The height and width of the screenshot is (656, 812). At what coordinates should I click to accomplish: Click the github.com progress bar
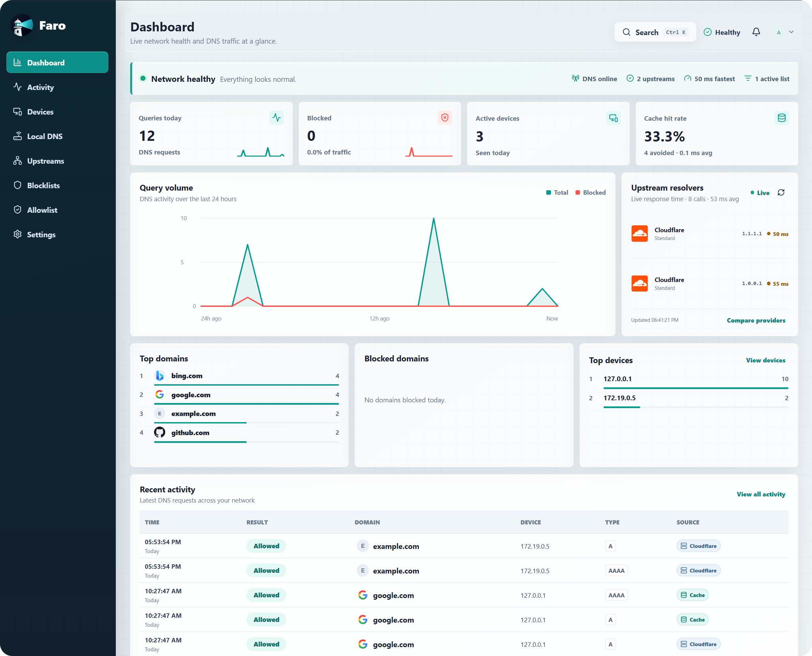point(246,442)
